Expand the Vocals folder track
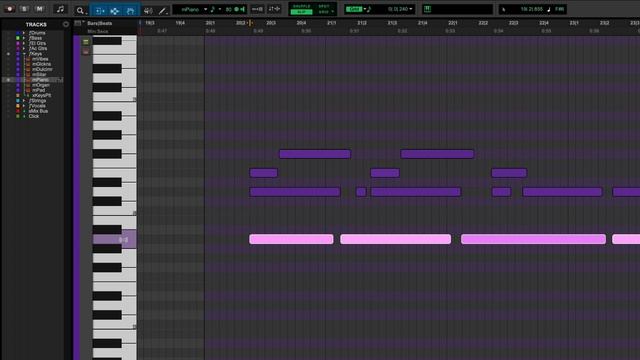The image size is (640, 360). coord(24,106)
